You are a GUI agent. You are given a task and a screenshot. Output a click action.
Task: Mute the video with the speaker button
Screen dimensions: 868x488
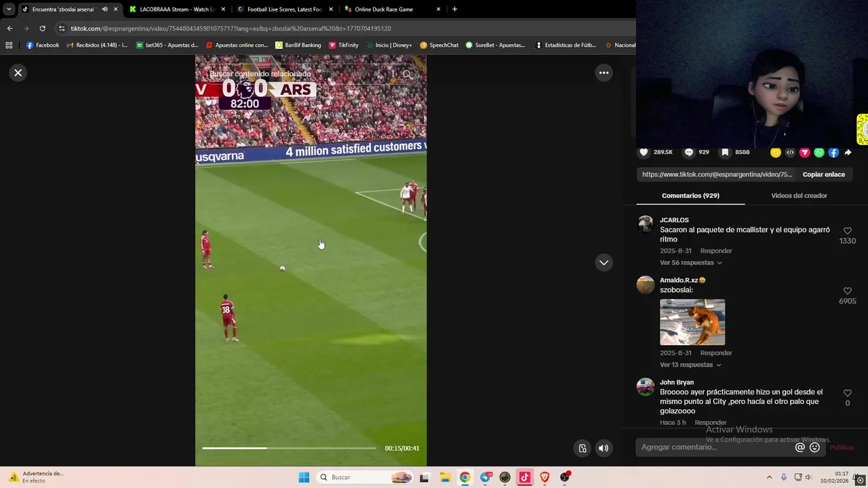coord(604,448)
